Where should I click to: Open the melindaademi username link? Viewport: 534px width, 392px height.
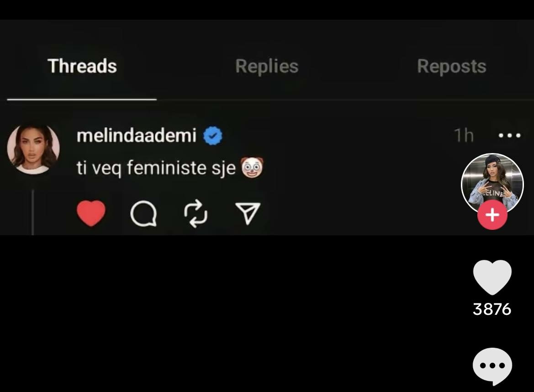coord(137,136)
